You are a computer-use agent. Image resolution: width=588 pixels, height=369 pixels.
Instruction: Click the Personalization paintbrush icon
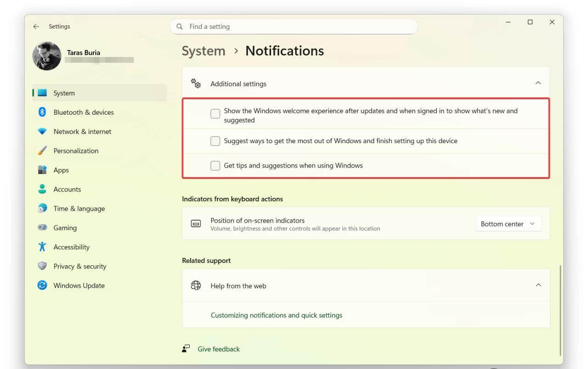coord(42,151)
